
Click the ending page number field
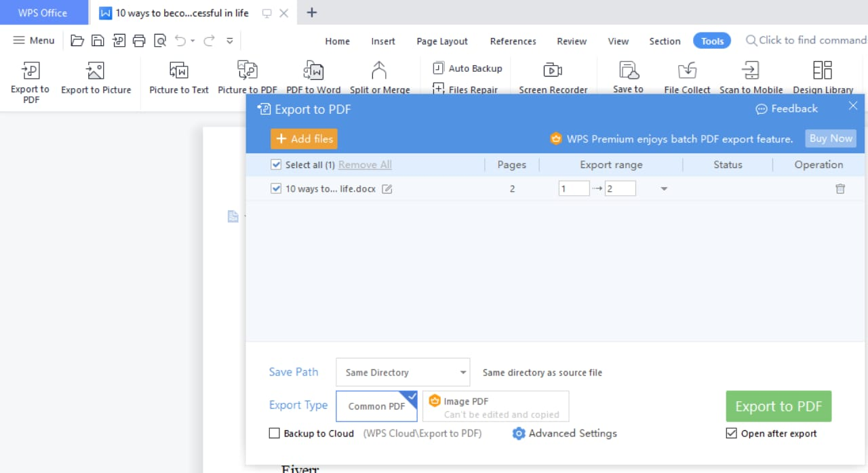click(x=619, y=188)
